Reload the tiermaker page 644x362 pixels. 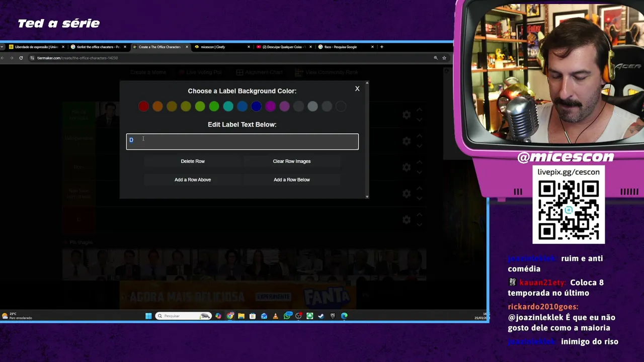[21, 58]
